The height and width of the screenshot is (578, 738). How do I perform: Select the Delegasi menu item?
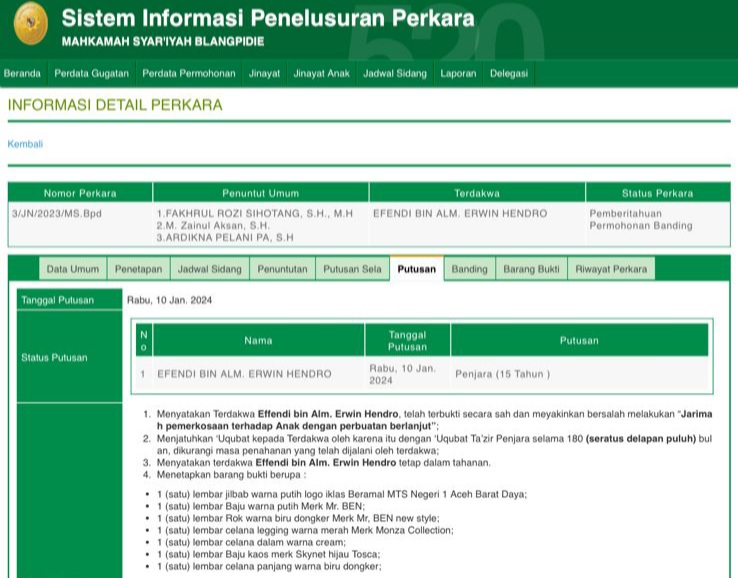509,74
